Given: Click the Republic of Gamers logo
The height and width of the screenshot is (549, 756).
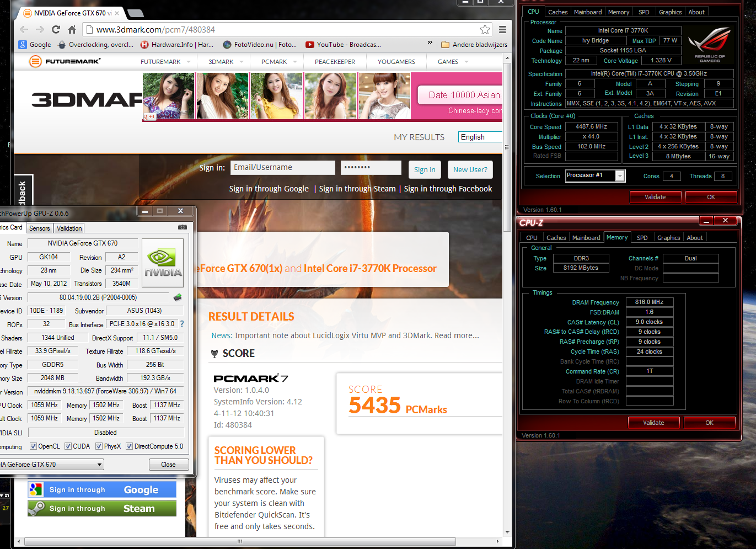Looking at the screenshot, I should click(710, 45).
